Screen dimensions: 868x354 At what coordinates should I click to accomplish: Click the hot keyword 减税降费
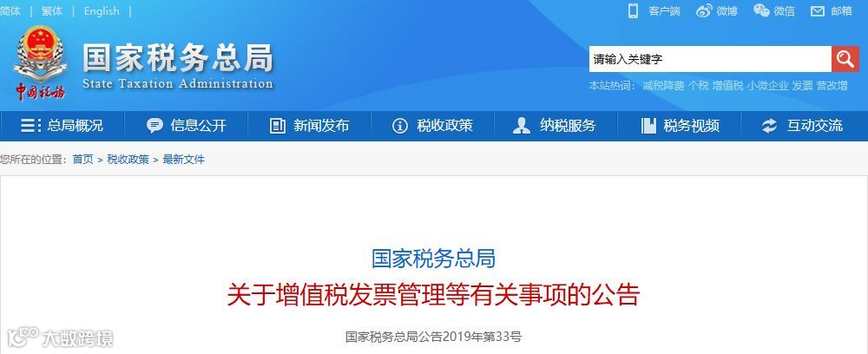(x=663, y=86)
